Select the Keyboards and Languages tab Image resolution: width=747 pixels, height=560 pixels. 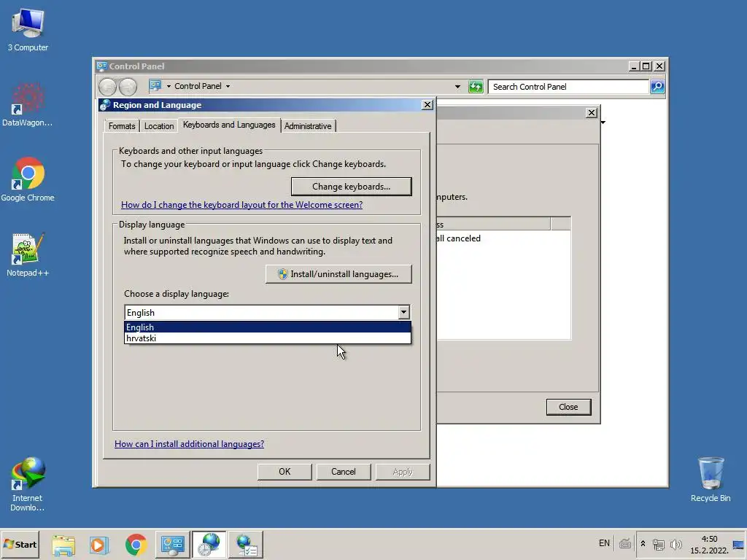(229, 125)
